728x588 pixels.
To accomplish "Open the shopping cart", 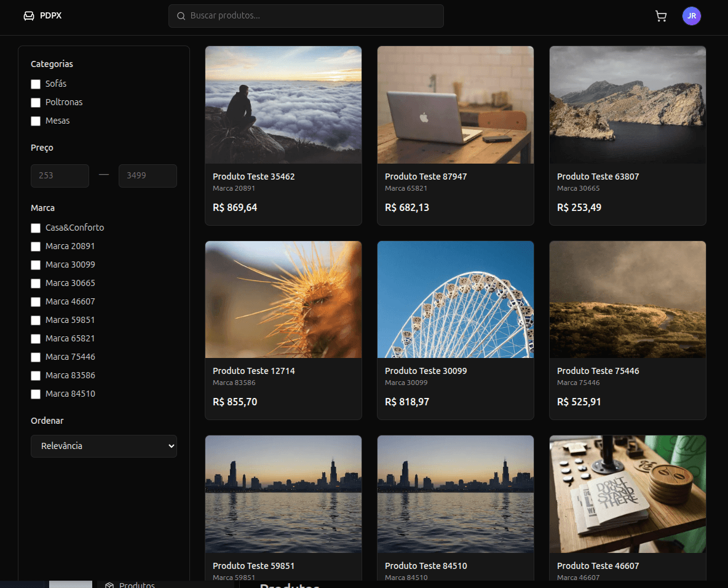I will [661, 17].
